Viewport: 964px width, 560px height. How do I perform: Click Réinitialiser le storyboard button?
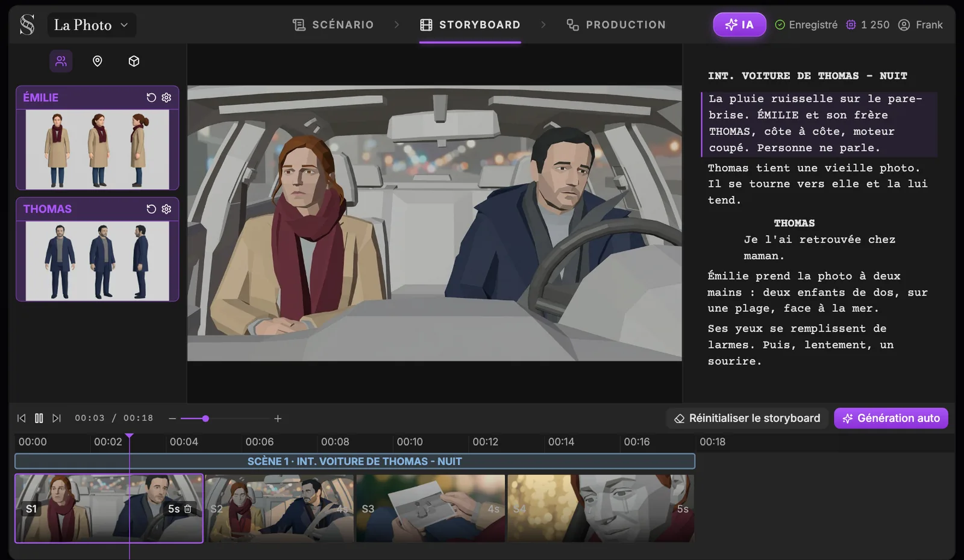pyautogui.click(x=747, y=418)
